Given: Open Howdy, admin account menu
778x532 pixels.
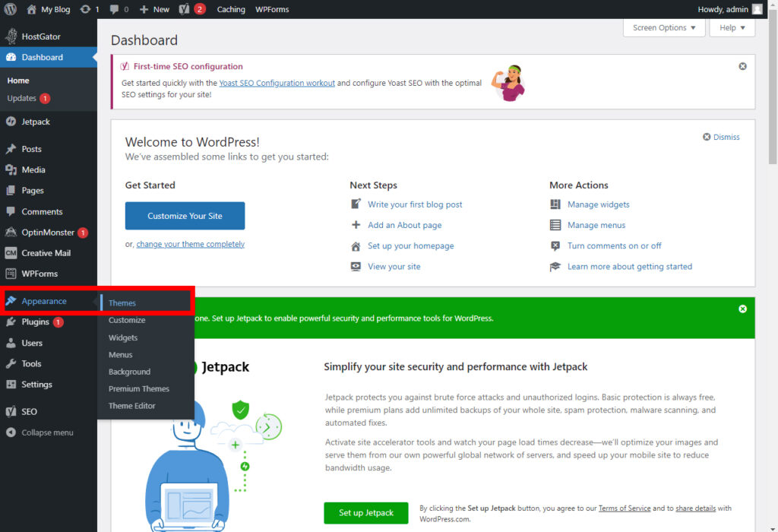Looking at the screenshot, I should click(x=730, y=9).
